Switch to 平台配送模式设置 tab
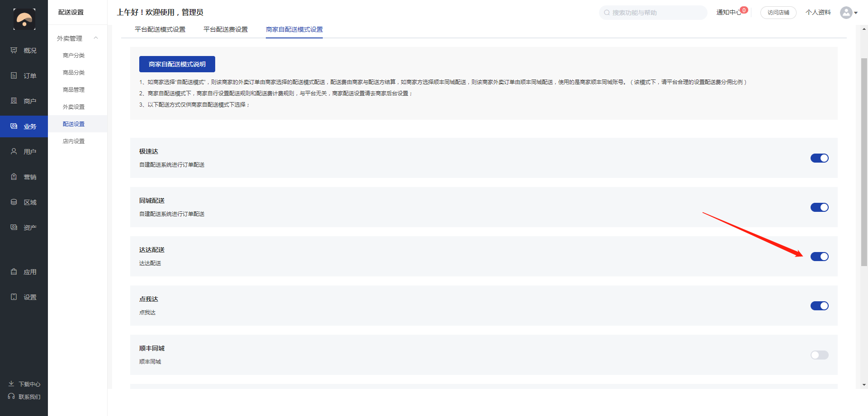The width and height of the screenshot is (868, 416). [x=160, y=29]
